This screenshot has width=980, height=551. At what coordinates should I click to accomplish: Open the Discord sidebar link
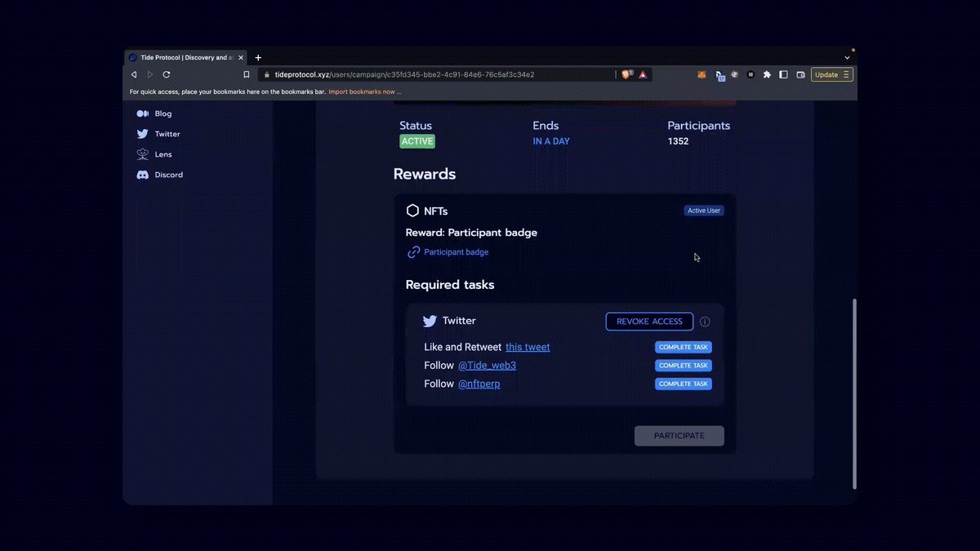169,175
